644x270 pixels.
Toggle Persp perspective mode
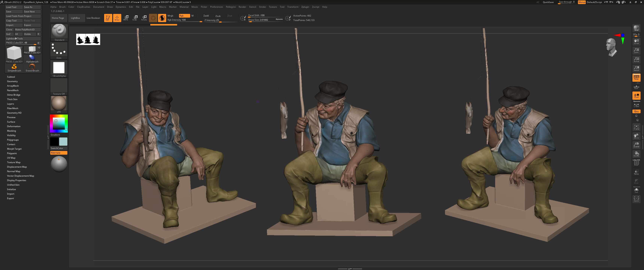(x=636, y=77)
